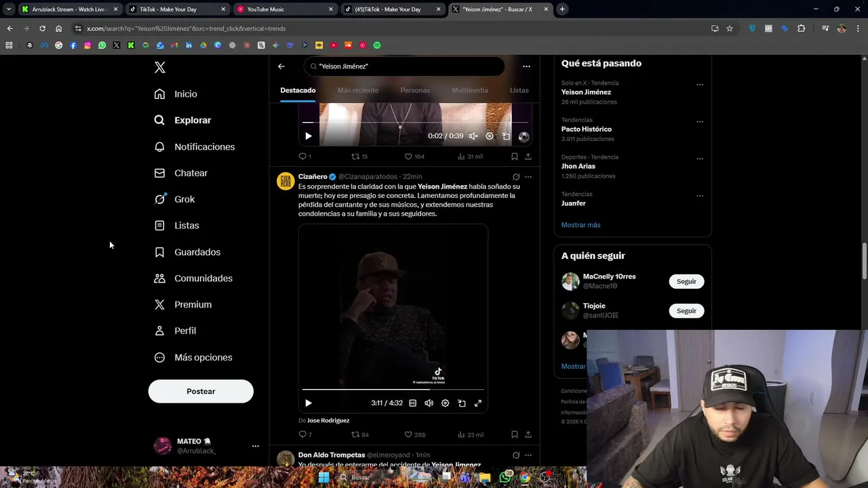The image size is (868, 488).
Task: Open Jose Rodriguez source link
Action: (x=328, y=421)
